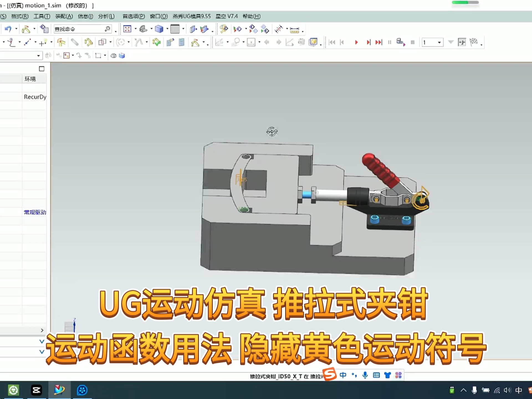Click the shaded display mode cube icon
The image size is (532, 399).
(x=160, y=29)
